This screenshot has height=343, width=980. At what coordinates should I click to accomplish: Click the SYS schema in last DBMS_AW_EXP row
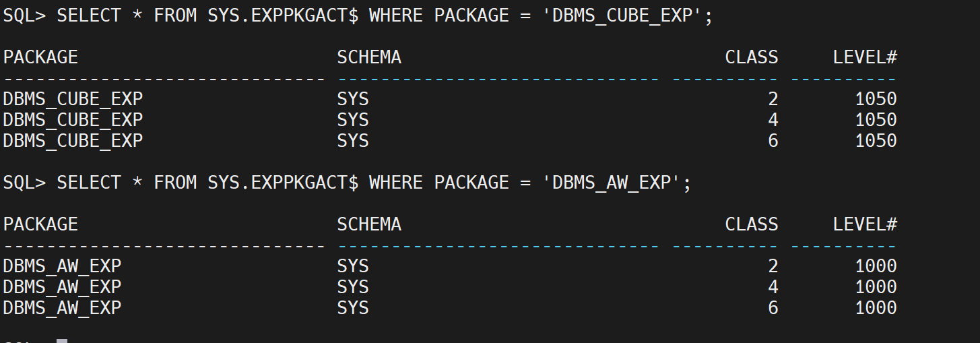(x=353, y=308)
